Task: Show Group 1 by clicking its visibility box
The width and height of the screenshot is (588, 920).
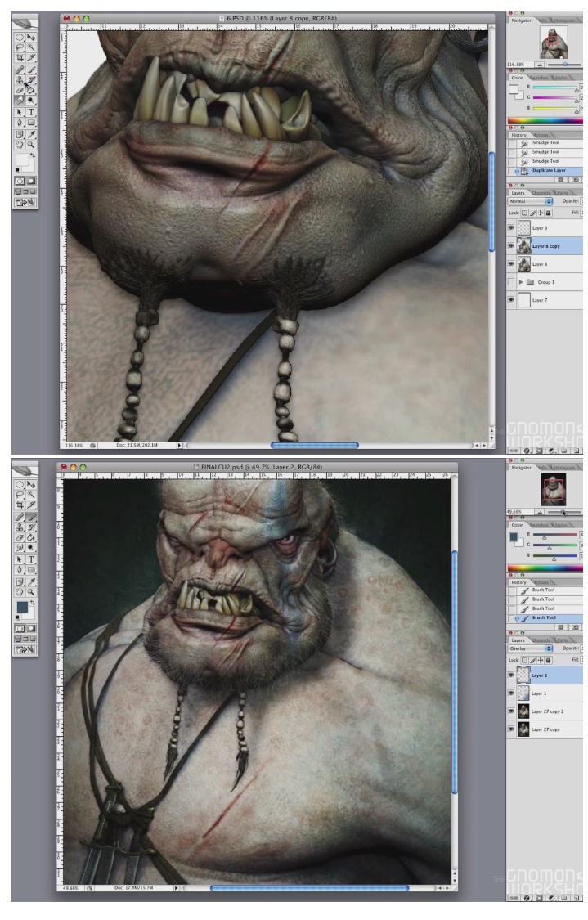Action: pyautogui.click(x=511, y=281)
